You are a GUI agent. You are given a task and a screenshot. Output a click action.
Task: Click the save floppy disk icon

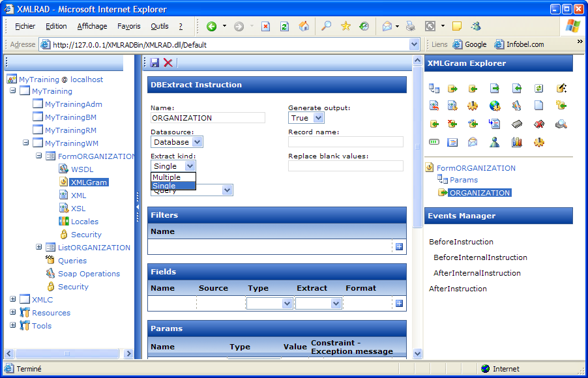pyautogui.click(x=154, y=63)
